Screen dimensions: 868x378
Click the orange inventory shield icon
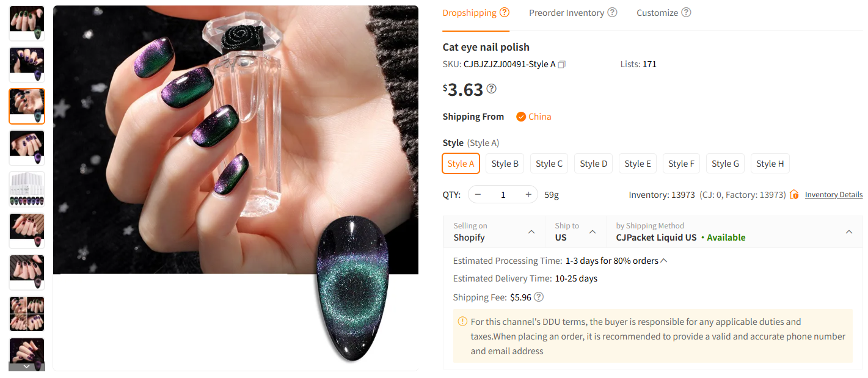(x=794, y=194)
